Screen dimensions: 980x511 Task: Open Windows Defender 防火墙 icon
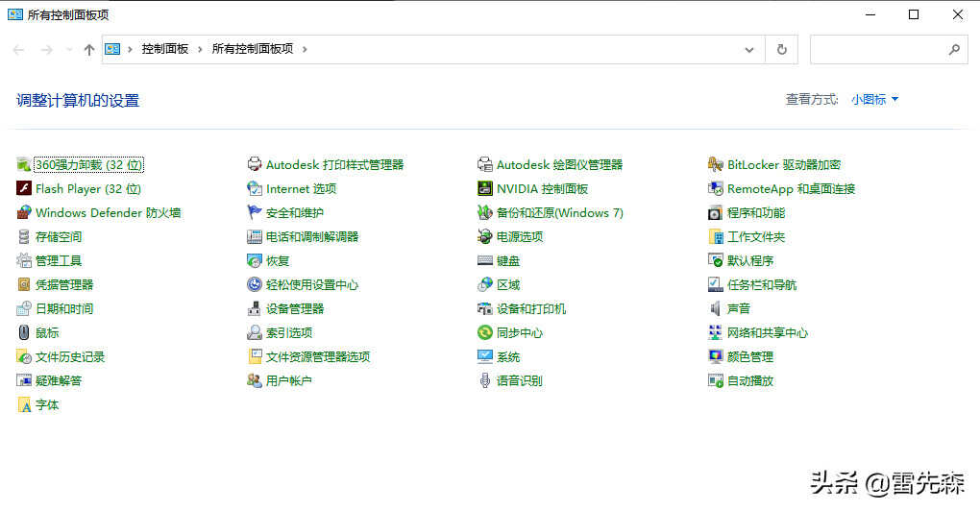coord(24,213)
